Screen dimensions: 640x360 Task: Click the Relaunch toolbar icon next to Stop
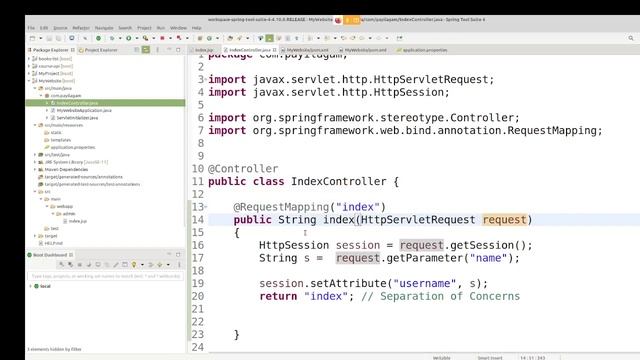(x=179, y=38)
